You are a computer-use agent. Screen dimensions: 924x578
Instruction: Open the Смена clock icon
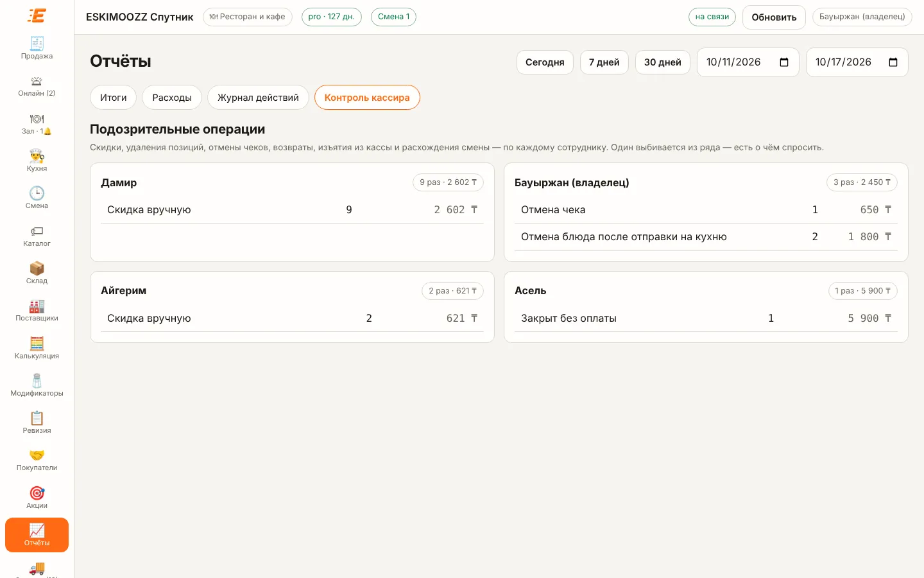coord(37,193)
